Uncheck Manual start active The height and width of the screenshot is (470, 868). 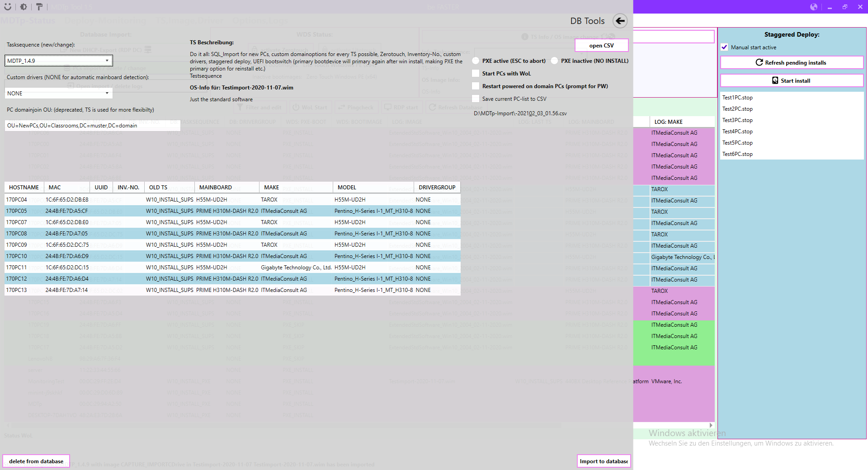coord(724,47)
